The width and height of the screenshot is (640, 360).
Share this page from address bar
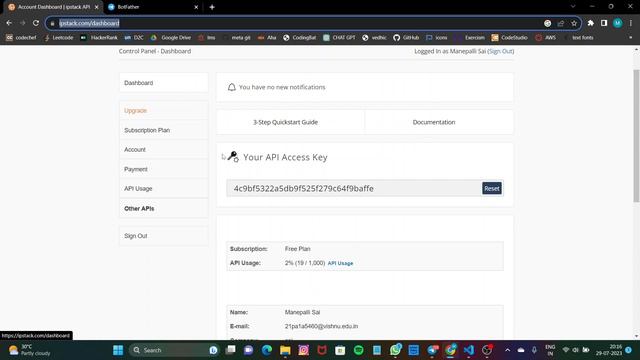point(561,23)
